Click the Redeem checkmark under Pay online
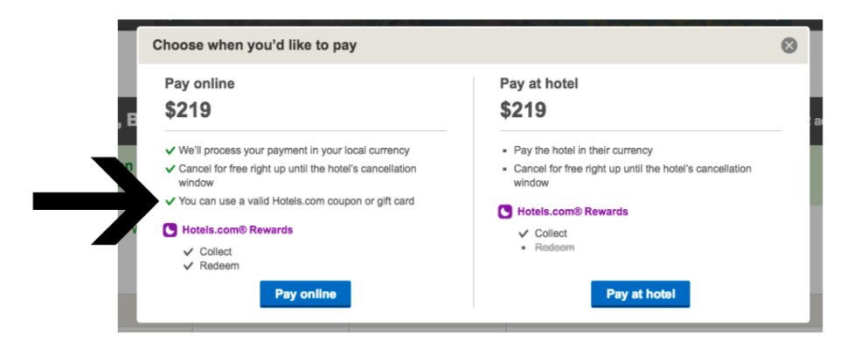868x349 pixels. click(x=188, y=267)
